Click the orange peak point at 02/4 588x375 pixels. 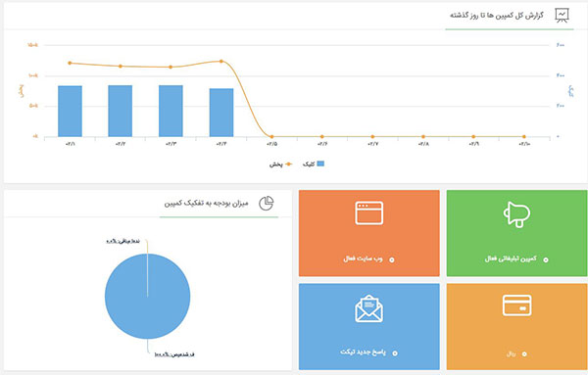(221, 61)
